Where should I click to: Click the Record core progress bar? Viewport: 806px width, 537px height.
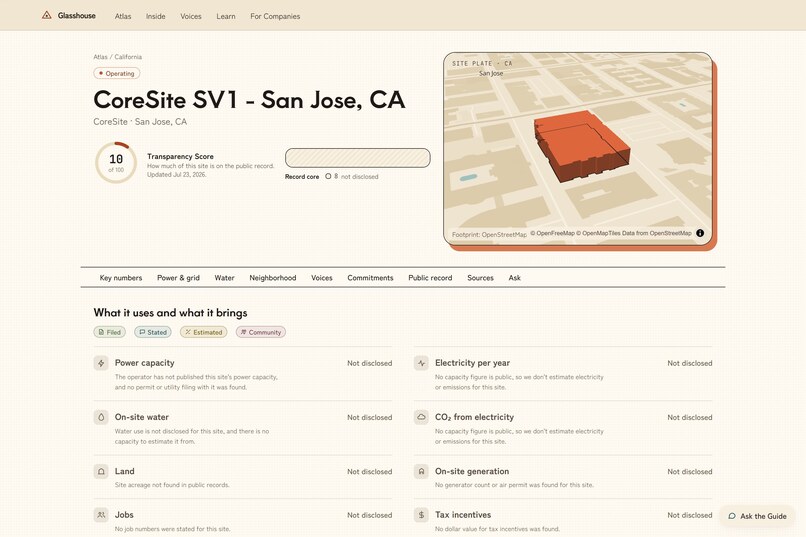point(358,158)
